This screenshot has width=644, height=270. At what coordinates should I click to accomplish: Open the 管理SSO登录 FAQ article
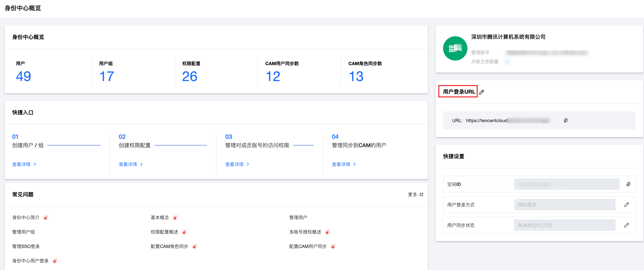[26, 246]
